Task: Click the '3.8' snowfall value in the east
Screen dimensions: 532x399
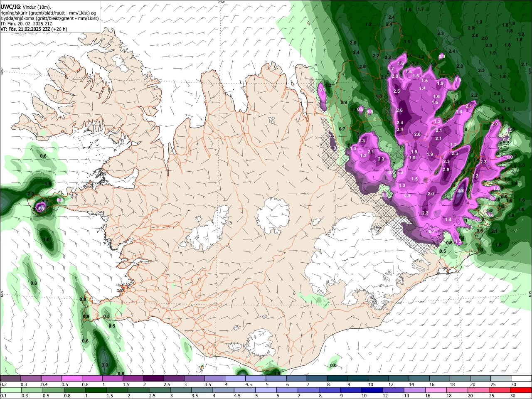Action: point(460,191)
